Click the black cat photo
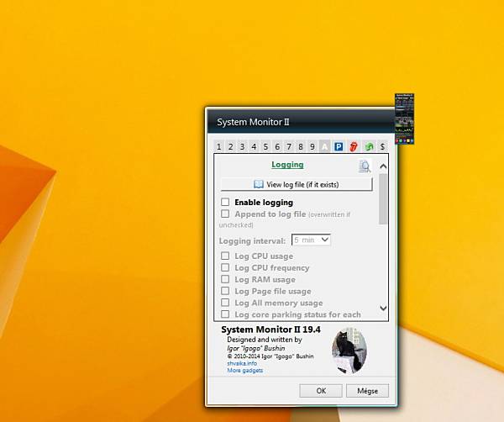This screenshot has width=504, height=422. point(349,351)
